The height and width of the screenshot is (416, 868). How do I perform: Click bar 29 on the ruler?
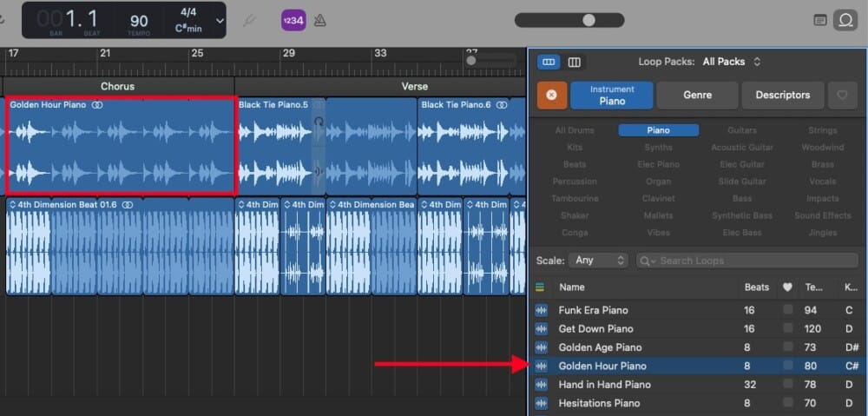289,54
